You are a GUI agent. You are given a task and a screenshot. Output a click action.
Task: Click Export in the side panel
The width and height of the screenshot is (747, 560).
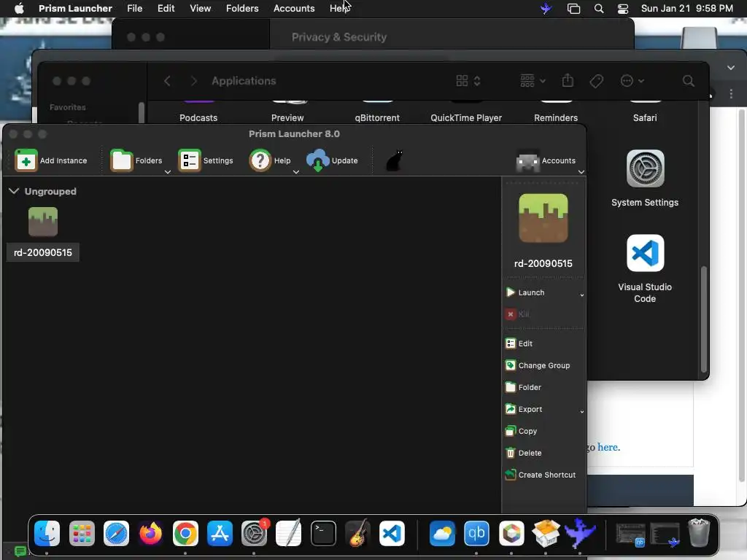tap(524, 409)
